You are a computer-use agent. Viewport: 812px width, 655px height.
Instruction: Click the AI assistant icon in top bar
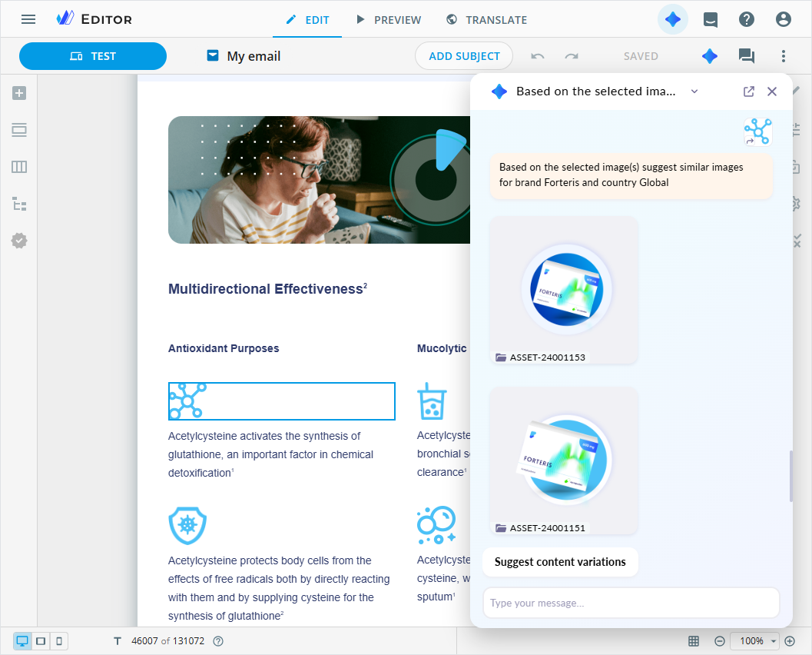coord(673,19)
